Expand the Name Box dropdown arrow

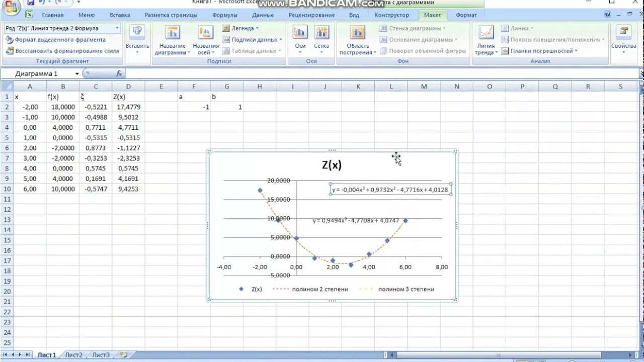[77, 74]
